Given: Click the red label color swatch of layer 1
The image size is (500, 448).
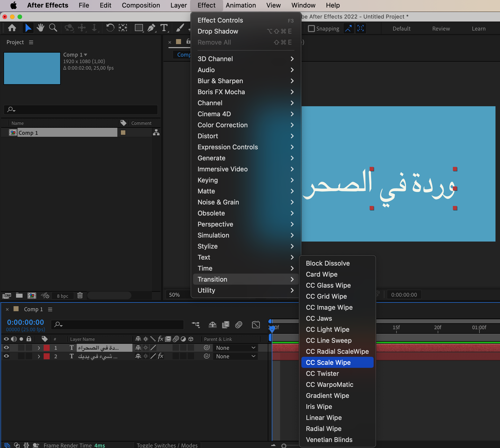Looking at the screenshot, I should point(47,348).
